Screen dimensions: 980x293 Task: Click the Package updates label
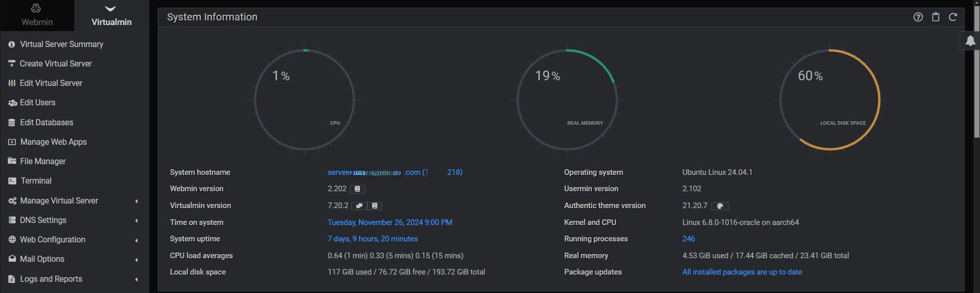tap(593, 272)
